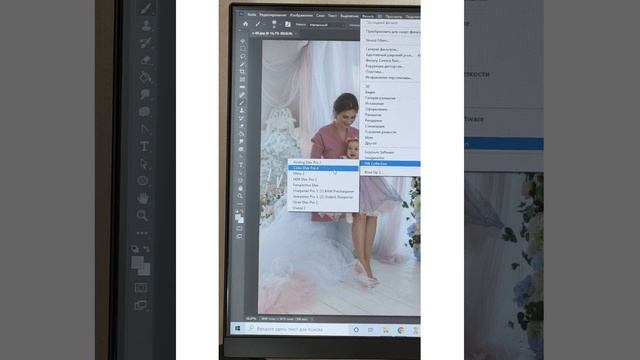Click the Home icon in options bar
The height and width of the screenshot is (360, 640).
[245, 24]
